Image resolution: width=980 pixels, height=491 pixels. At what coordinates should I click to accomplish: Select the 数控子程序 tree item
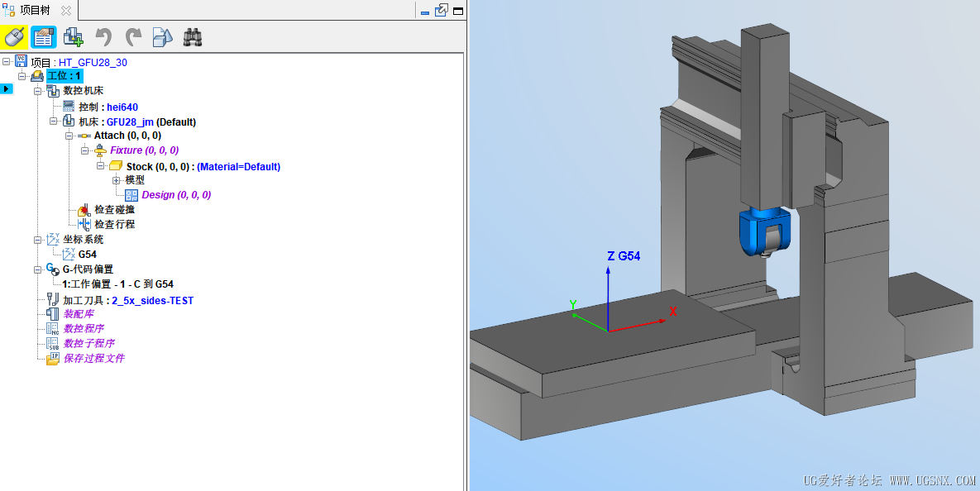pos(88,344)
